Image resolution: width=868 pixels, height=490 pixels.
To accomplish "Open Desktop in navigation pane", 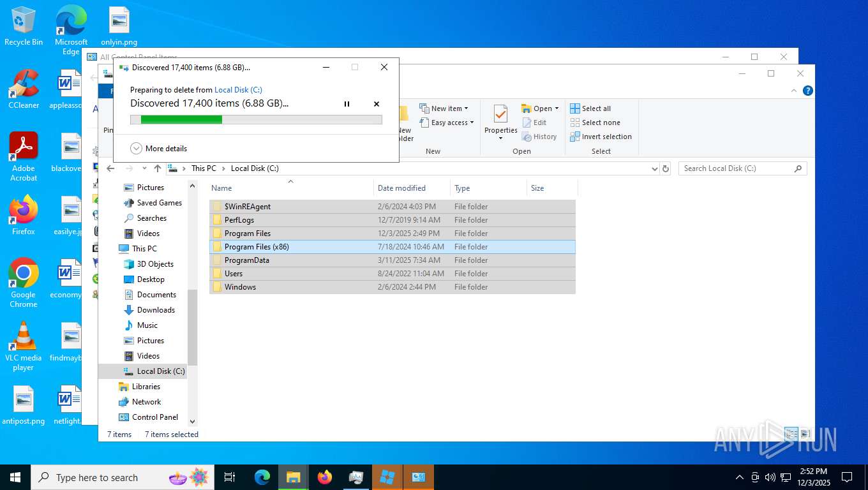I will pyautogui.click(x=144, y=279).
